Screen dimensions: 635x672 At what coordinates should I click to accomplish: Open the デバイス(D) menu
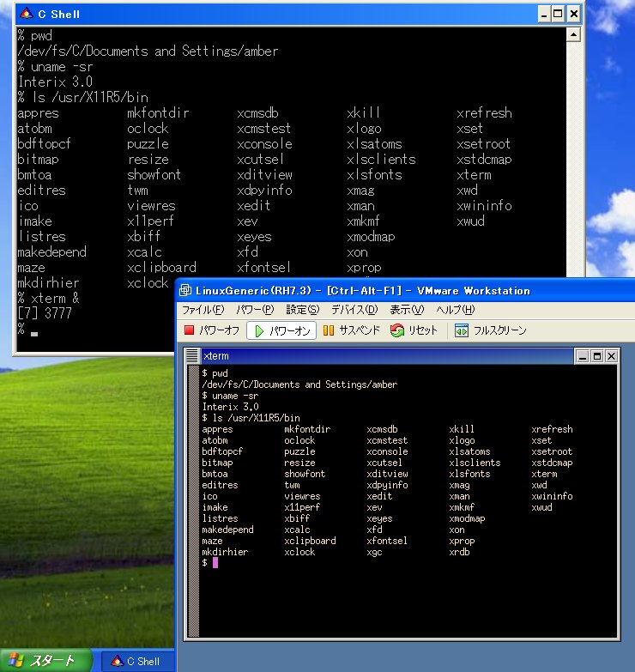(354, 310)
